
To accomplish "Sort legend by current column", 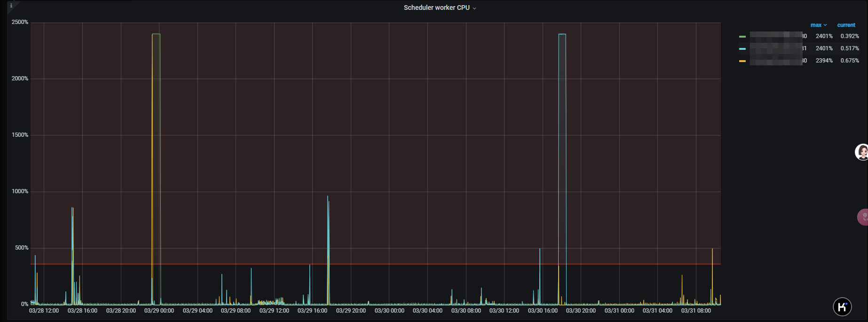I will coord(846,25).
